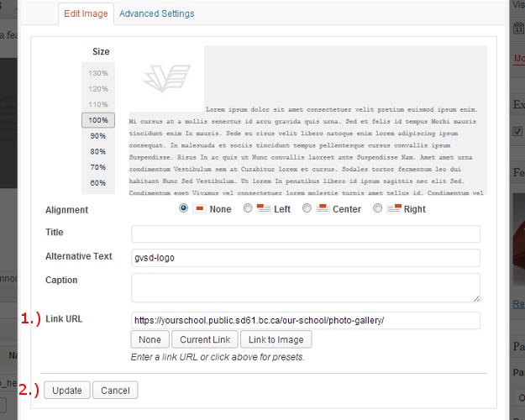525x420 pixels.
Task: Select the None alignment radio button
Action: (x=183, y=208)
